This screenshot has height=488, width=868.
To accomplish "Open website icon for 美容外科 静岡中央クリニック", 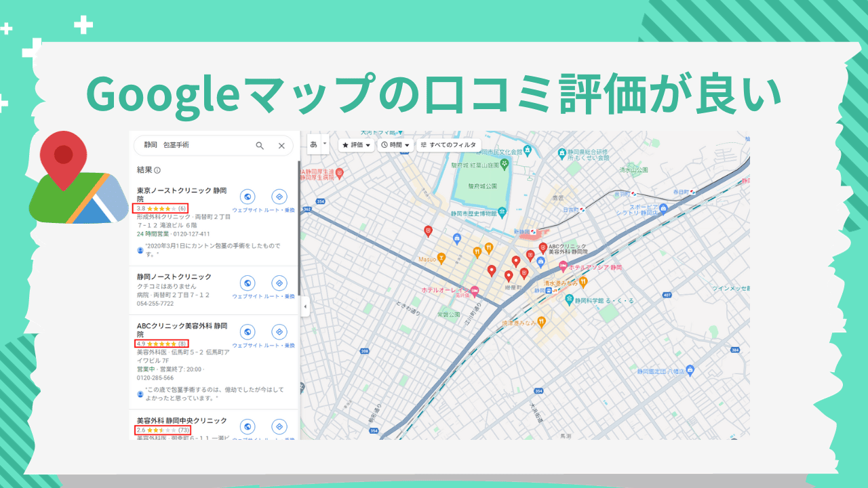I will click(248, 427).
